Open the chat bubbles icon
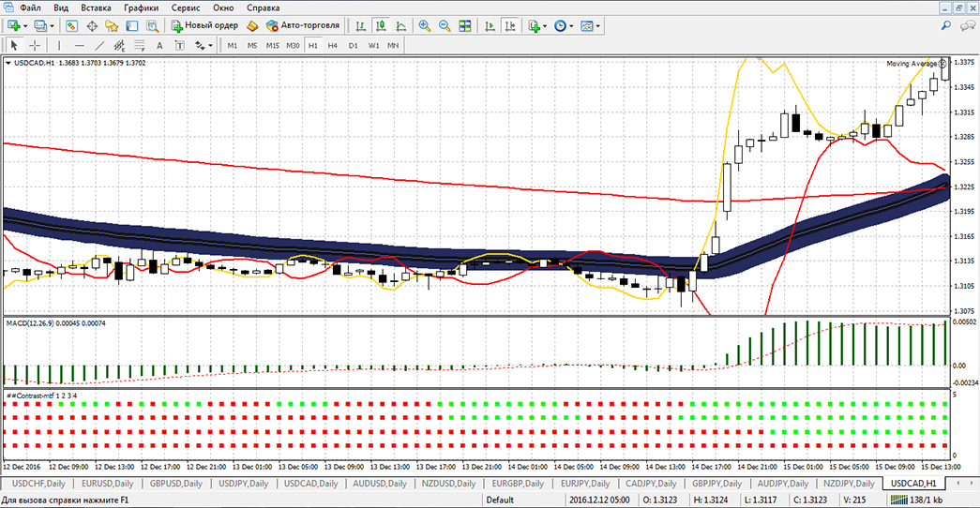Image resolution: width=980 pixels, height=508 pixels. (967, 25)
